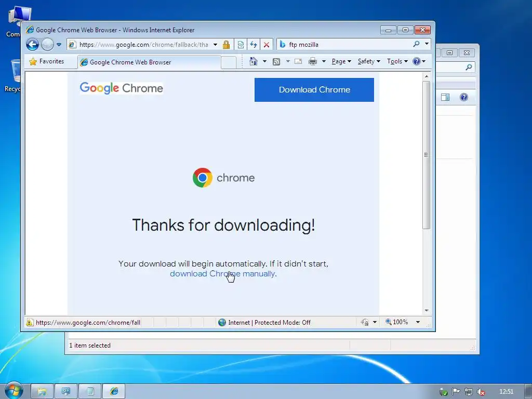Click the download Chrome manually link
This screenshot has height=399, width=532.
[x=223, y=274]
